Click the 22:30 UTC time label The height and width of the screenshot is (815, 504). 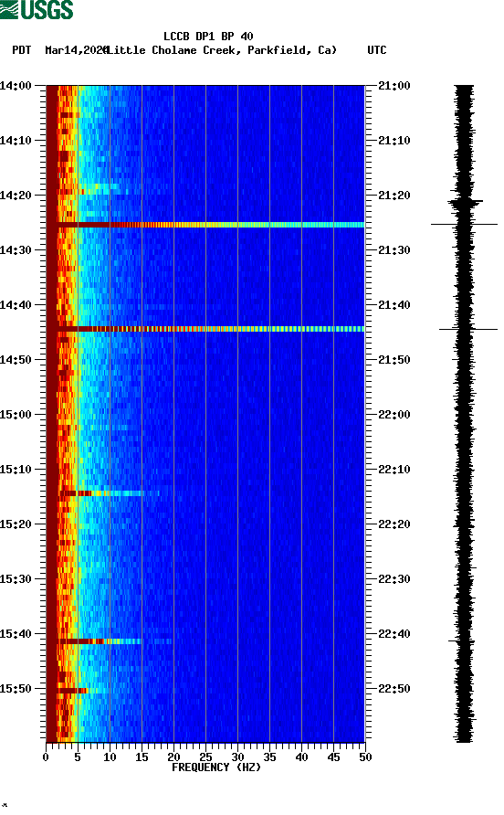pos(394,579)
